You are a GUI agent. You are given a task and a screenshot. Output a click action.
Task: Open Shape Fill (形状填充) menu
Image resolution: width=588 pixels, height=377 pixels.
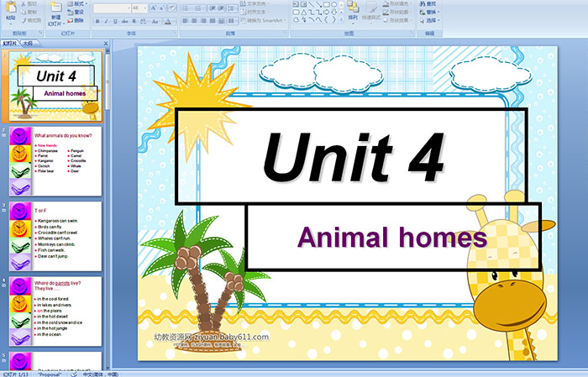click(398, 3)
